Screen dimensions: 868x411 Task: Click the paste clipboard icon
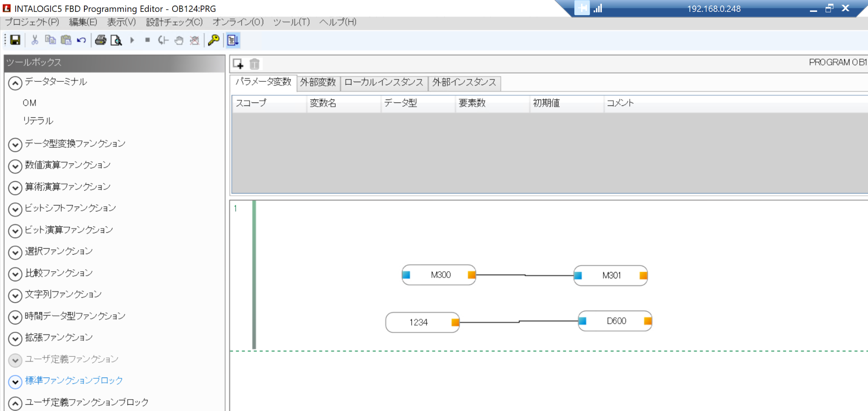click(x=66, y=40)
